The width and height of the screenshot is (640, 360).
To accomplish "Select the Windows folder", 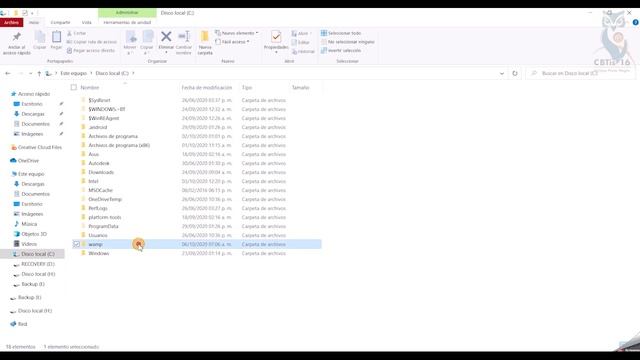I will point(99,253).
